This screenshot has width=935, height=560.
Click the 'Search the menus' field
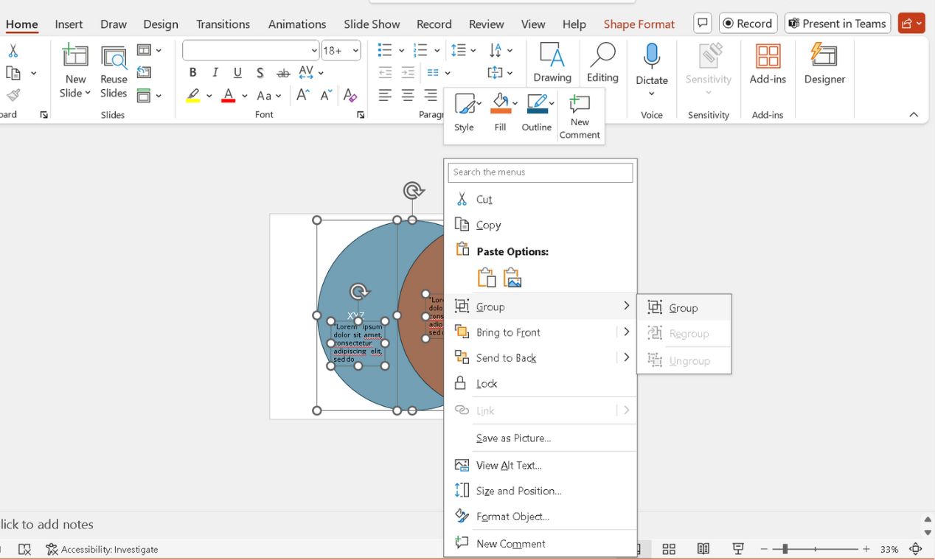(541, 172)
